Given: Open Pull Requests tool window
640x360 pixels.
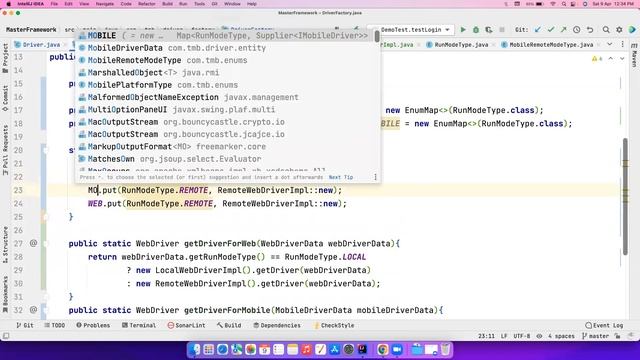Looking at the screenshot, I should [5, 150].
